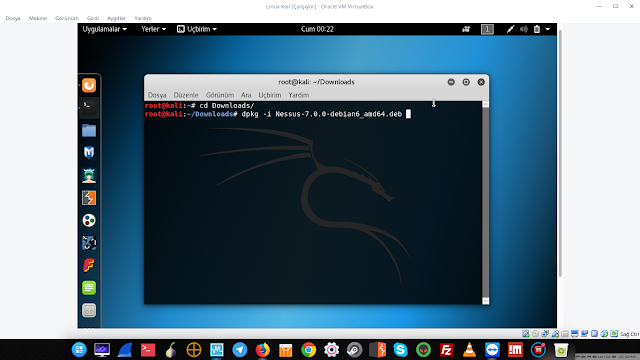
Task: Toggle the volume icon in the top panel
Action: click(x=524, y=29)
